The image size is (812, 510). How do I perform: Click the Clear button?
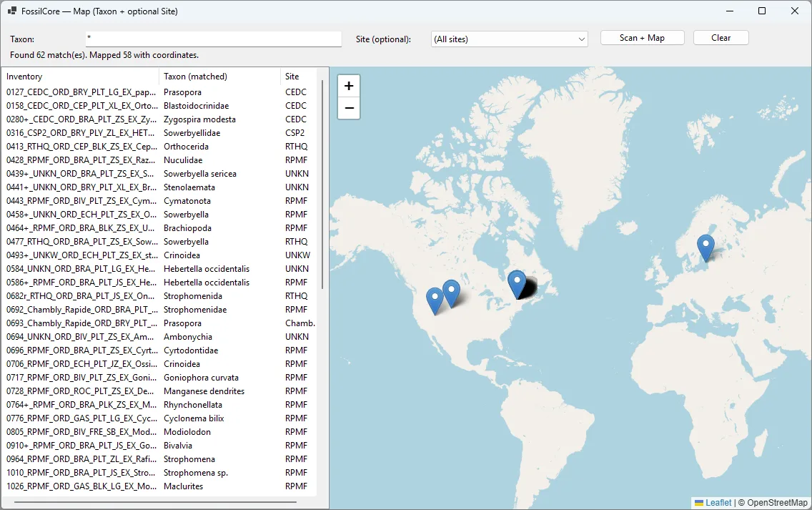click(x=721, y=38)
